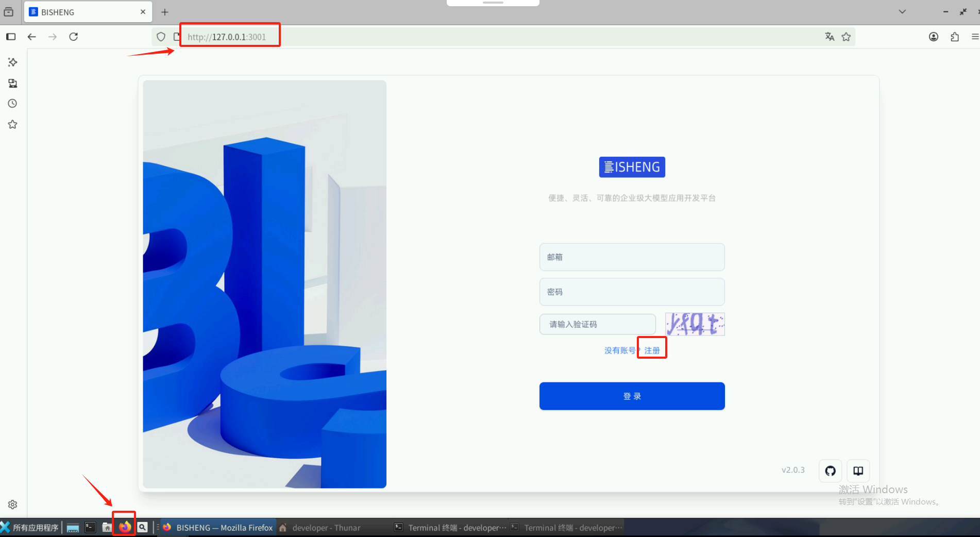Screen dimensions: 980x537
Task: Select the BISHENG browser tab
Action: (88, 12)
